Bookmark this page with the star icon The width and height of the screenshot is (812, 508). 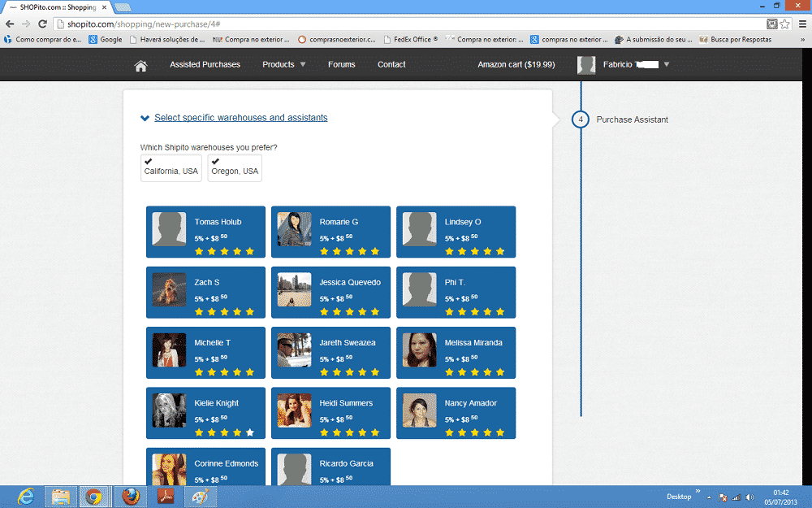click(784, 24)
